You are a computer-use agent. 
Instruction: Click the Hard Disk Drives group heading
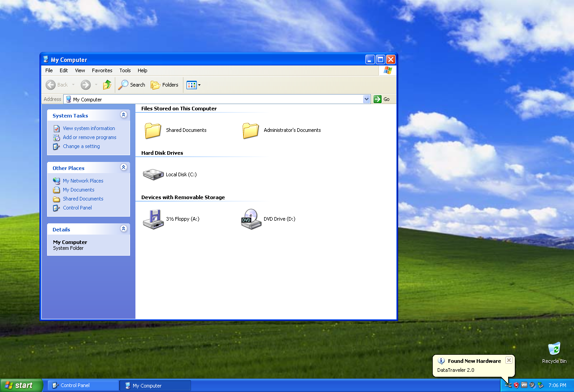tap(162, 153)
